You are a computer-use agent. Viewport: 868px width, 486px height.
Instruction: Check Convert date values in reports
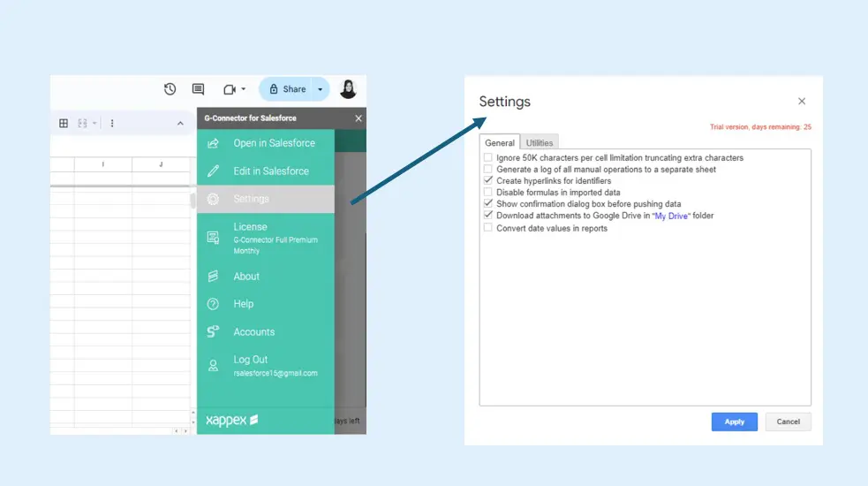(488, 228)
